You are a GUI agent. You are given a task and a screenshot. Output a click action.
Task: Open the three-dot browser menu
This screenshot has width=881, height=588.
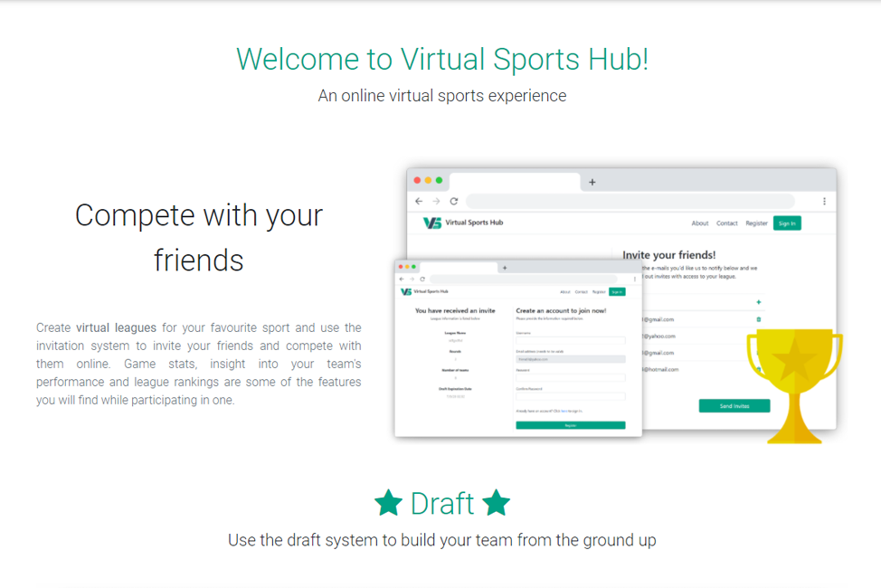tap(824, 201)
